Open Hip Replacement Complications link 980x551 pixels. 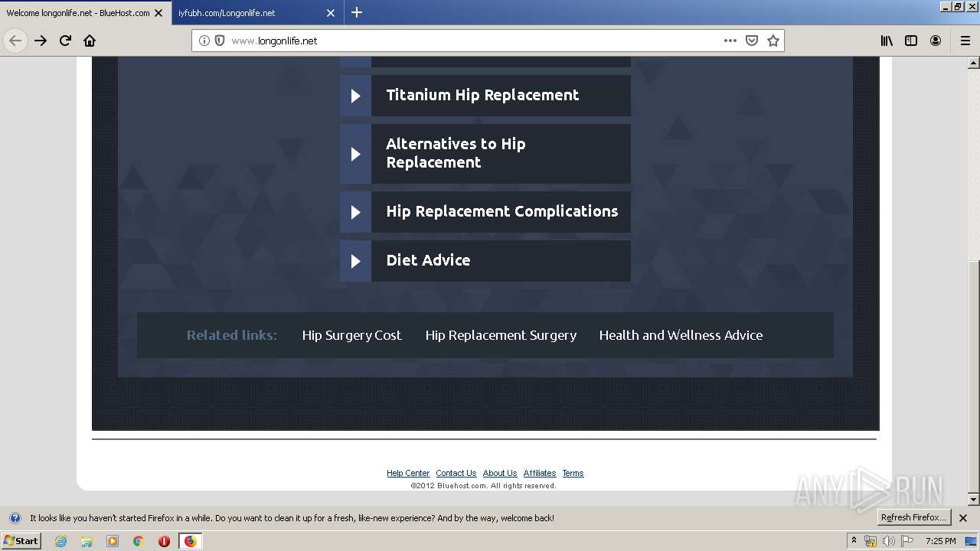[501, 211]
